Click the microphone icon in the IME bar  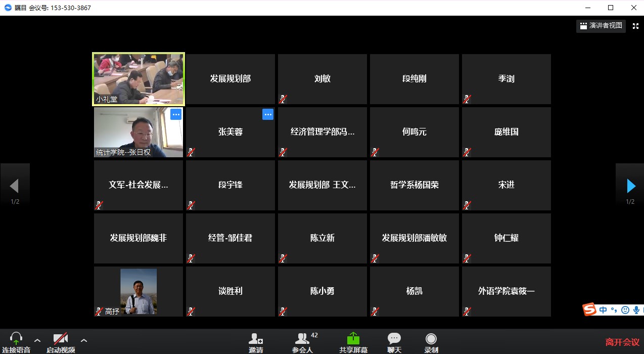[636, 310]
